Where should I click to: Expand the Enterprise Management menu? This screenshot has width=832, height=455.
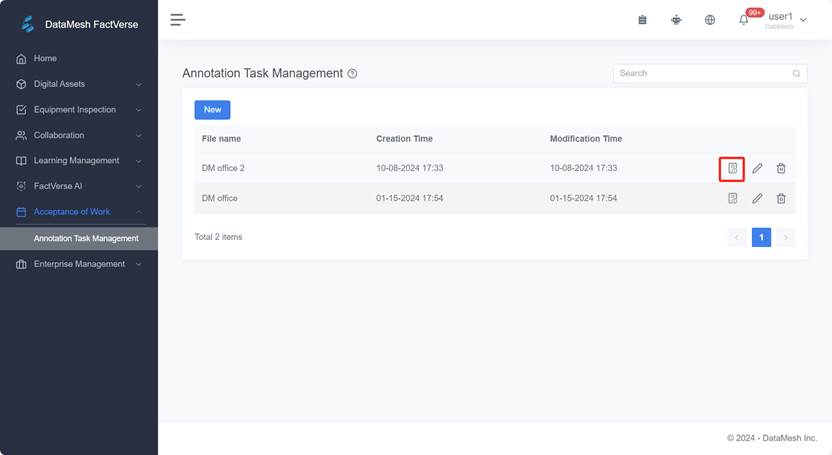pos(78,264)
